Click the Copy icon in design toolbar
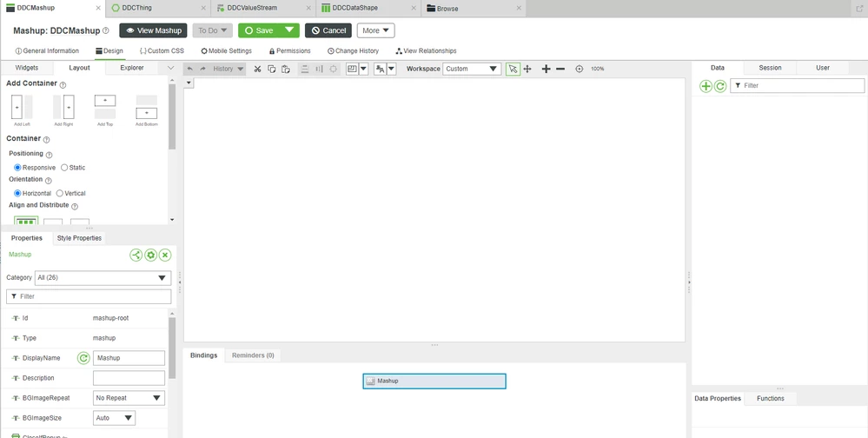 (271, 70)
